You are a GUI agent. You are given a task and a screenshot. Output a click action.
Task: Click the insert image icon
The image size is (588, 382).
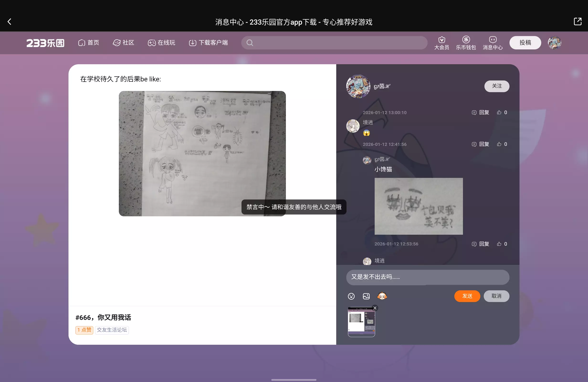click(366, 296)
